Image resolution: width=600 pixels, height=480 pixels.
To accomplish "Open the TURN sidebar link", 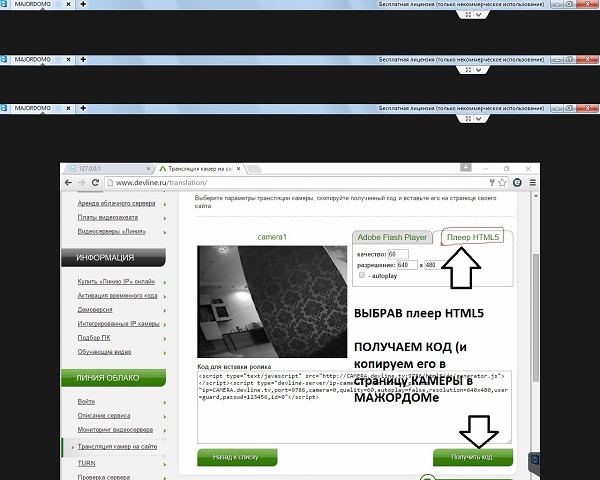I will point(86,463).
